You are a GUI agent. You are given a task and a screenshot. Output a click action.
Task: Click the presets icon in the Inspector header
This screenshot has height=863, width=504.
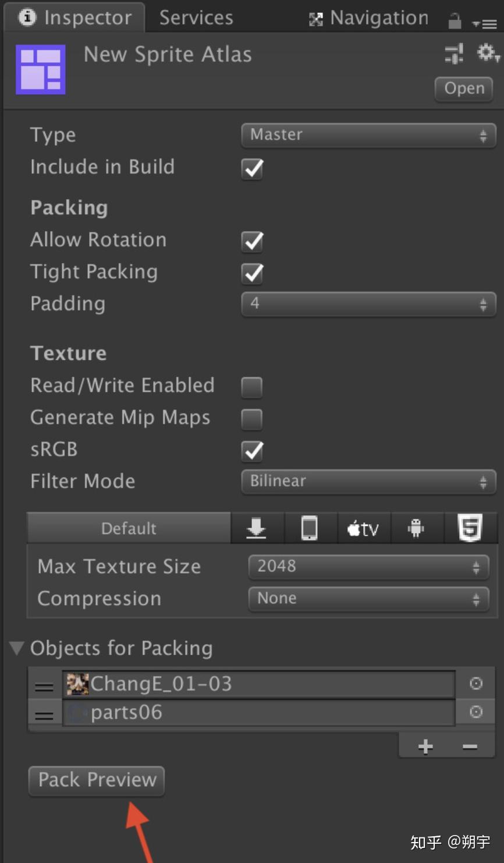click(x=453, y=54)
